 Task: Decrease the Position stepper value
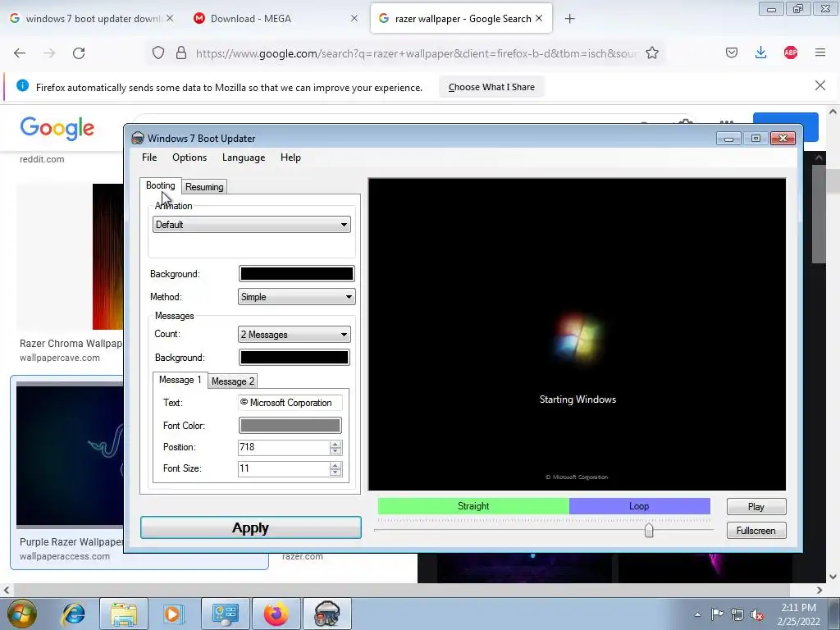pos(336,451)
